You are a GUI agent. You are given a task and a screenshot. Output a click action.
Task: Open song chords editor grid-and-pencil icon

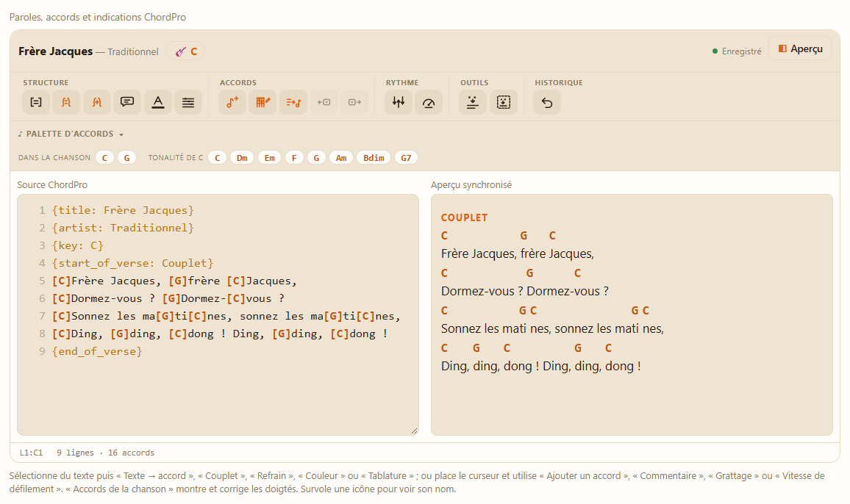263,102
